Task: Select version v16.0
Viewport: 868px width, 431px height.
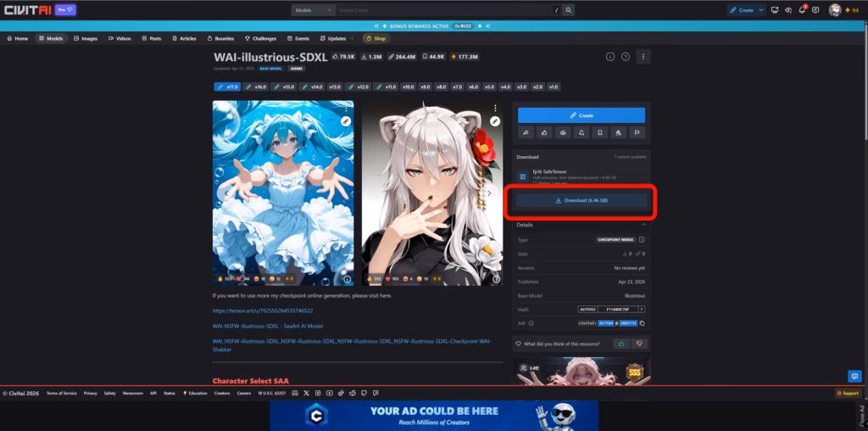Action: pyautogui.click(x=256, y=87)
